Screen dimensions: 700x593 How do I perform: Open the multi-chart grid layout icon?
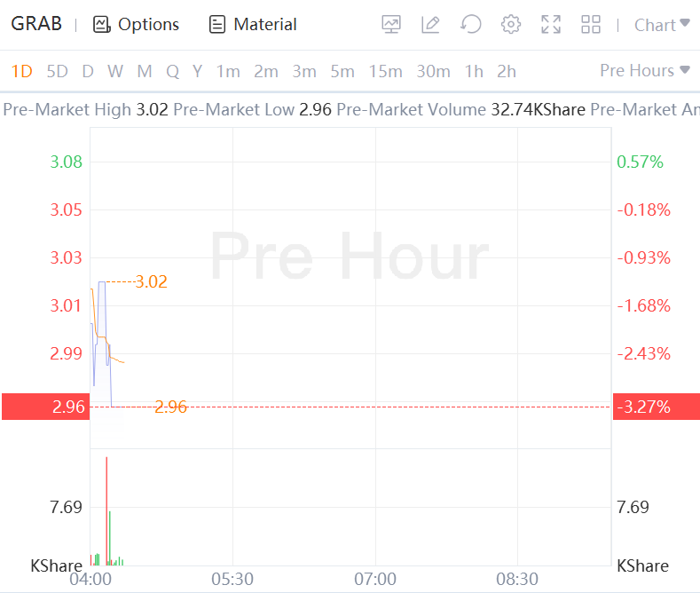click(591, 25)
